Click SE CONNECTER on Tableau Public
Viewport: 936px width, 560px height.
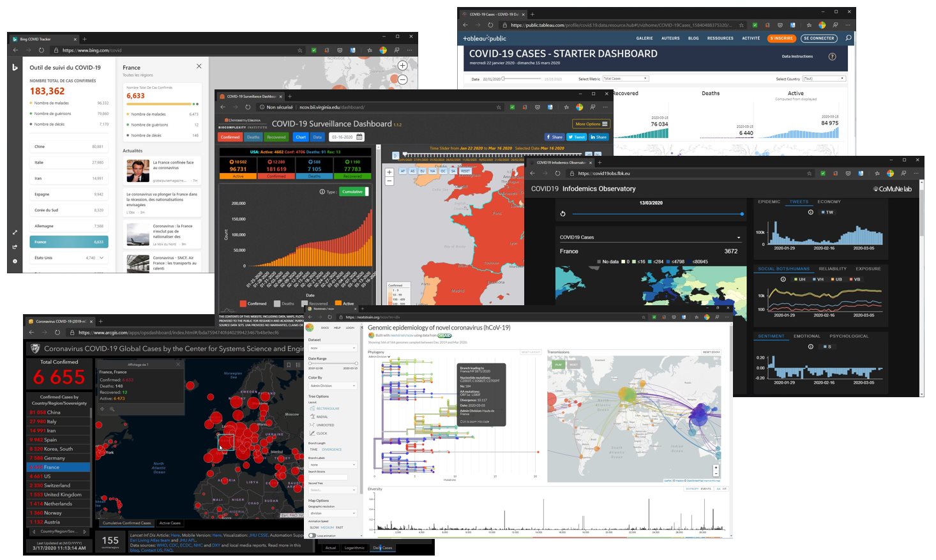pyautogui.click(x=819, y=38)
